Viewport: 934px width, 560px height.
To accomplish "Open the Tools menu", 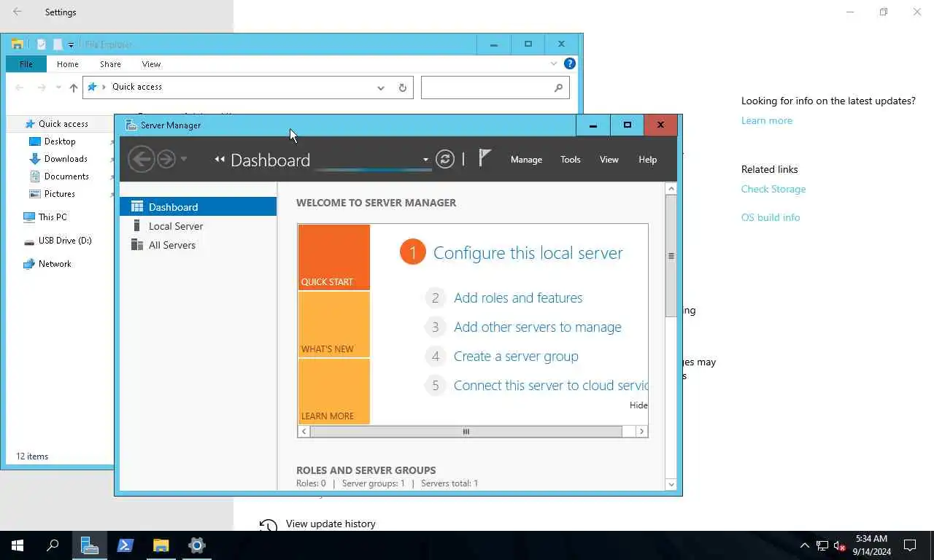I will [x=571, y=160].
